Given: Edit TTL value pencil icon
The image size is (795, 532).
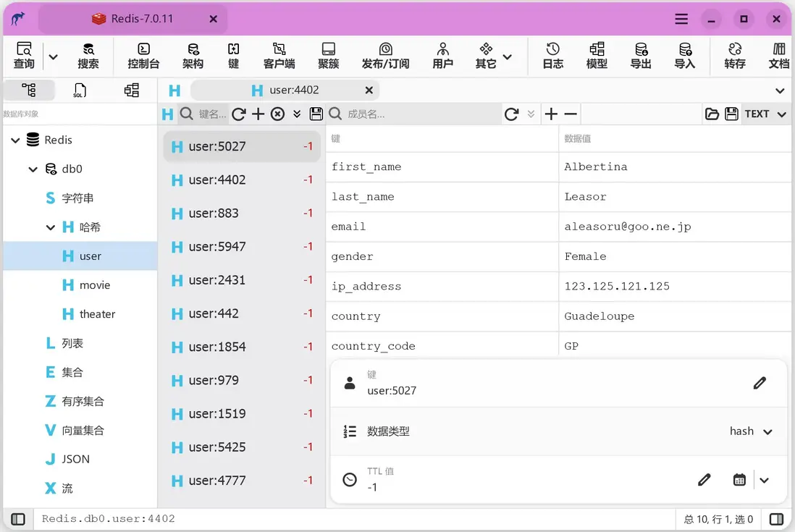Looking at the screenshot, I should tap(704, 479).
